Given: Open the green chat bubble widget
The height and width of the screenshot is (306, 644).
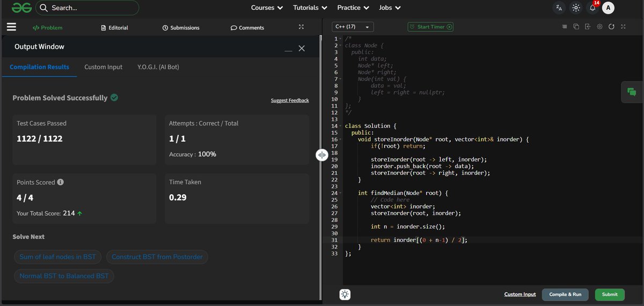Looking at the screenshot, I should 632,92.
